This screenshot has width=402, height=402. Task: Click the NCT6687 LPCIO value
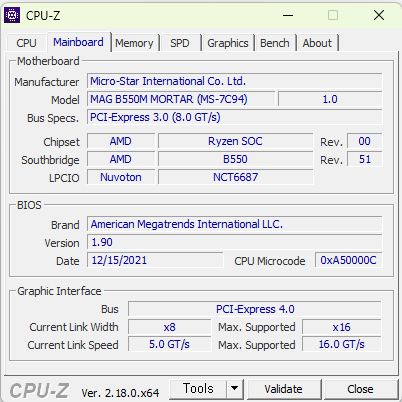pyautogui.click(x=236, y=177)
